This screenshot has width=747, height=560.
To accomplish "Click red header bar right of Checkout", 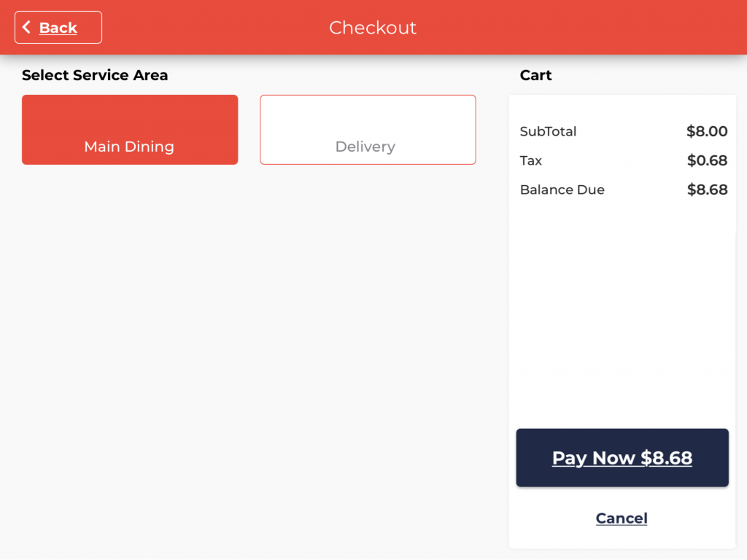I will click(x=584, y=28).
